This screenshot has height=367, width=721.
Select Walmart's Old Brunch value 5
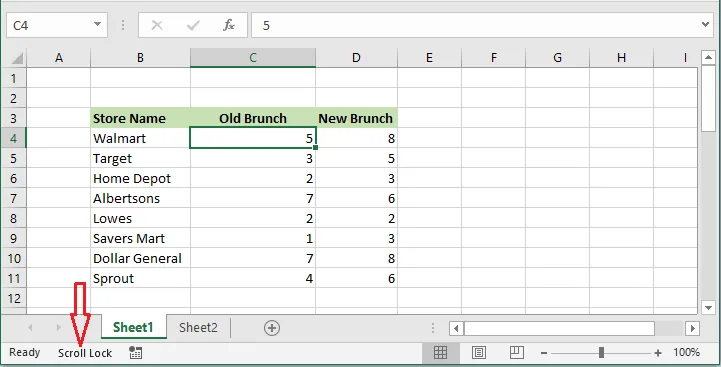click(253, 138)
